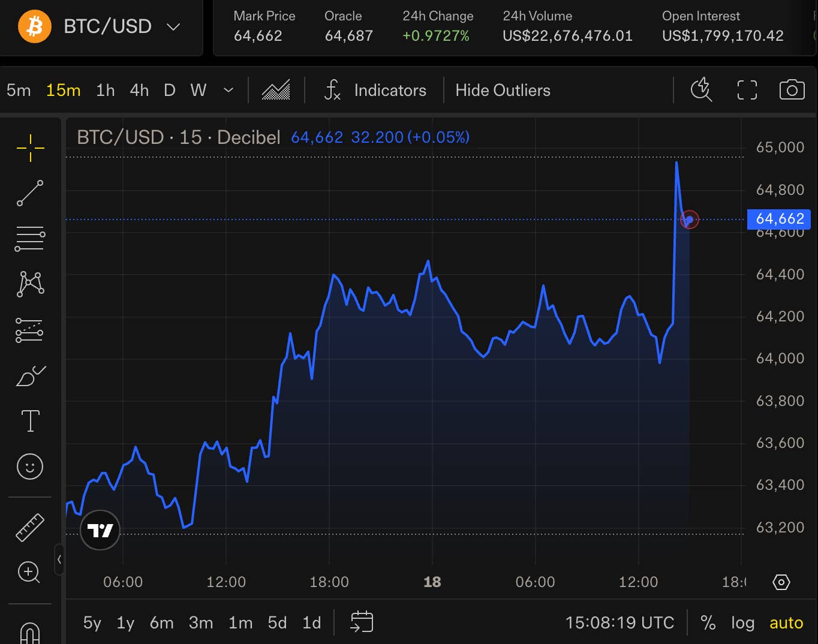Viewport: 818px width, 644px height.
Task: Open the emoji icons tool
Action: pyautogui.click(x=30, y=467)
